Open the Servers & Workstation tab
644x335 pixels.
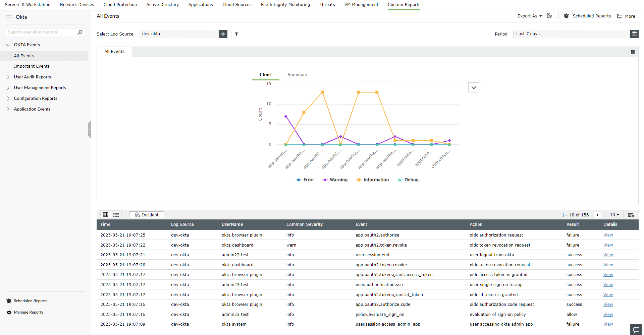tap(28, 5)
